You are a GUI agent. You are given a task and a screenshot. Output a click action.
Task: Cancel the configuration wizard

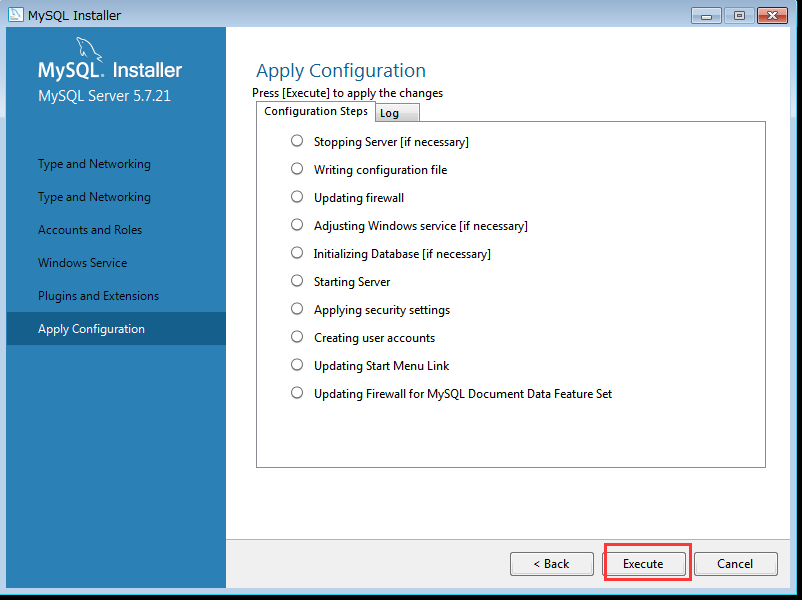point(736,564)
